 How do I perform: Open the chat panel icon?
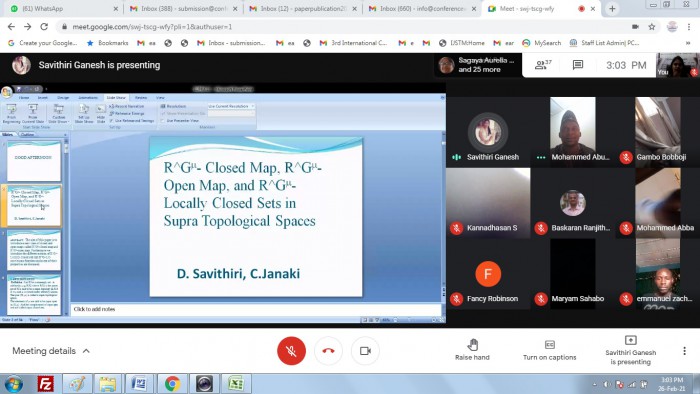coord(578,65)
